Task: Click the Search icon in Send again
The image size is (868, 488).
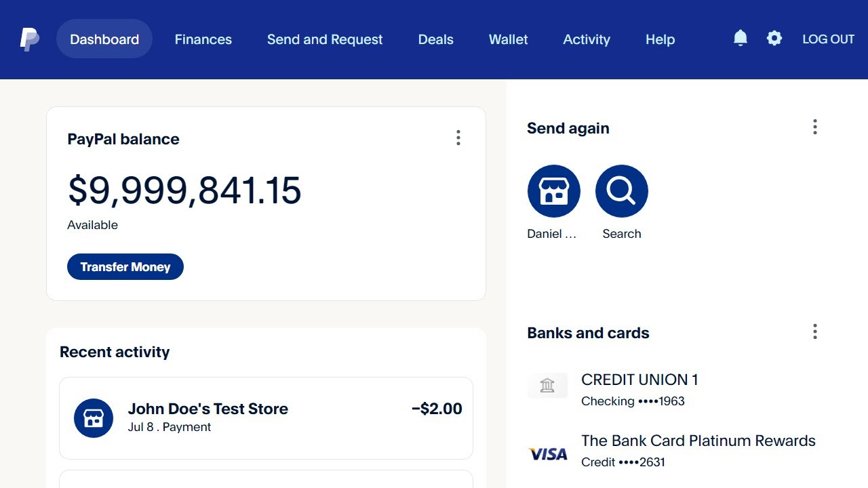Action: [x=622, y=190]
